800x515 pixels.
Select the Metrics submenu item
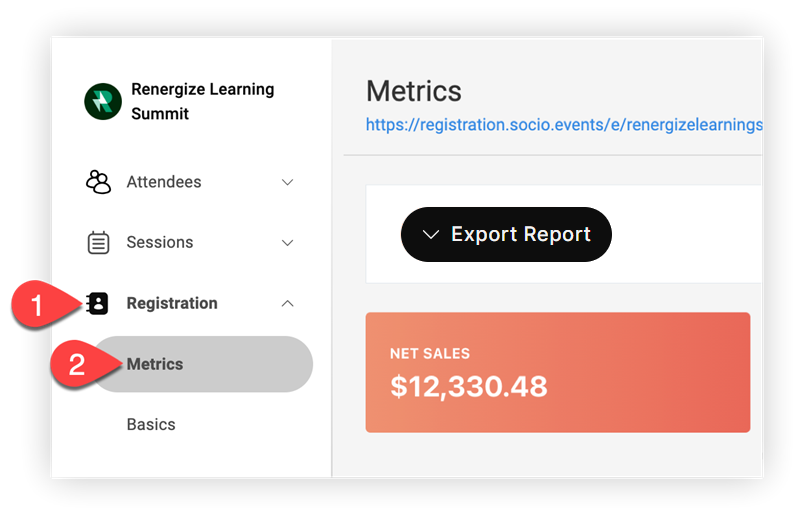[x=204, y=364]
